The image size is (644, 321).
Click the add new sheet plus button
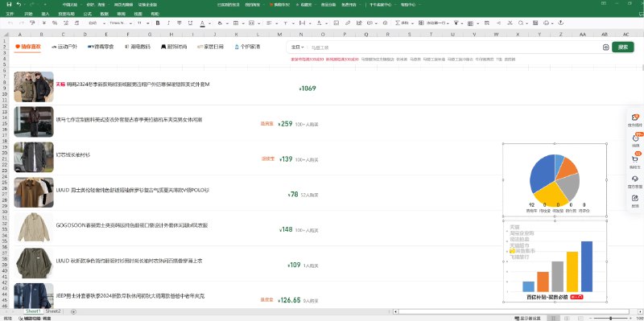click(73, 312)
